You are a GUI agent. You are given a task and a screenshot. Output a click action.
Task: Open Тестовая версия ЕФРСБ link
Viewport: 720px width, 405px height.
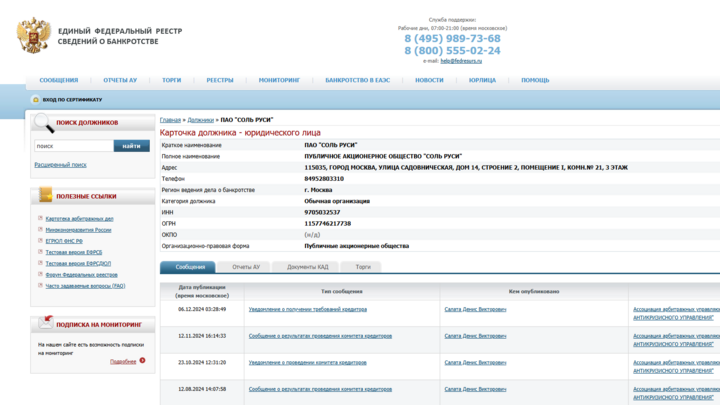click(x=73, y=252)
